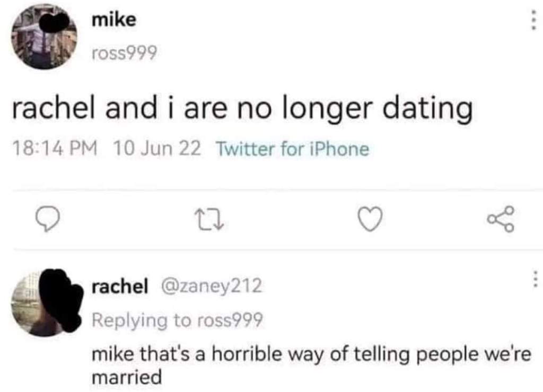This screenshot has width=543, height=392.
Task: Open rachel's profile via her display name
Action: pyautogui.click(x=119, y=287)
